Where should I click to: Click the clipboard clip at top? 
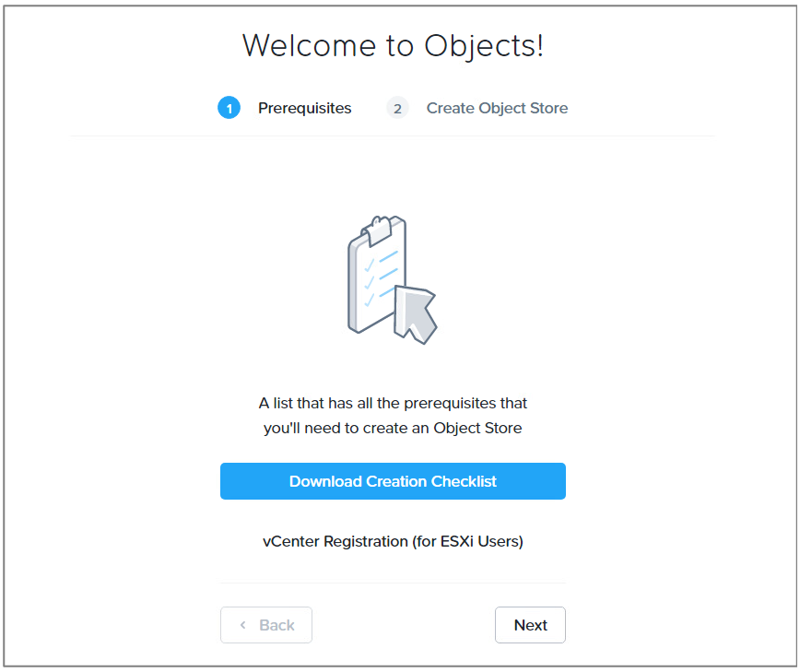(x=378, y=230)
